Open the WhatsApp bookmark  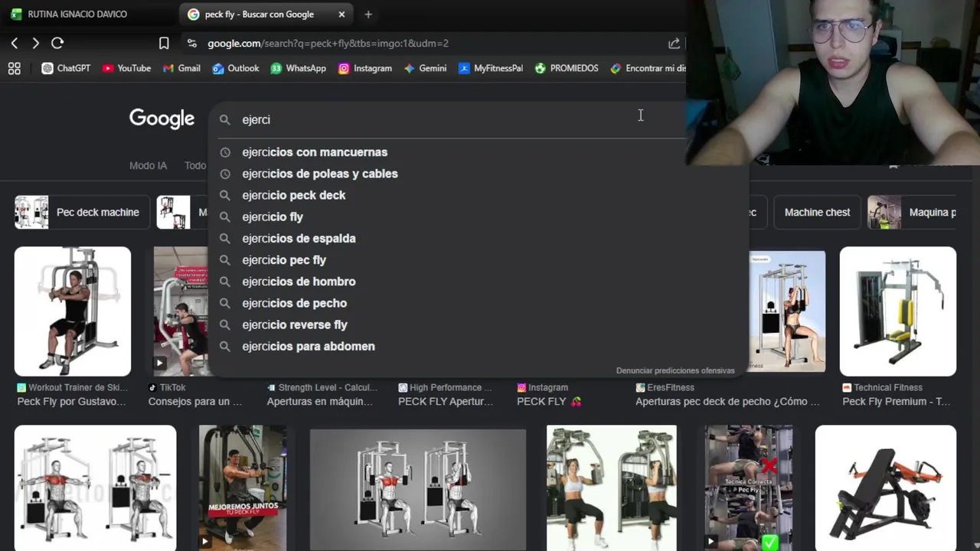(299, 68)
